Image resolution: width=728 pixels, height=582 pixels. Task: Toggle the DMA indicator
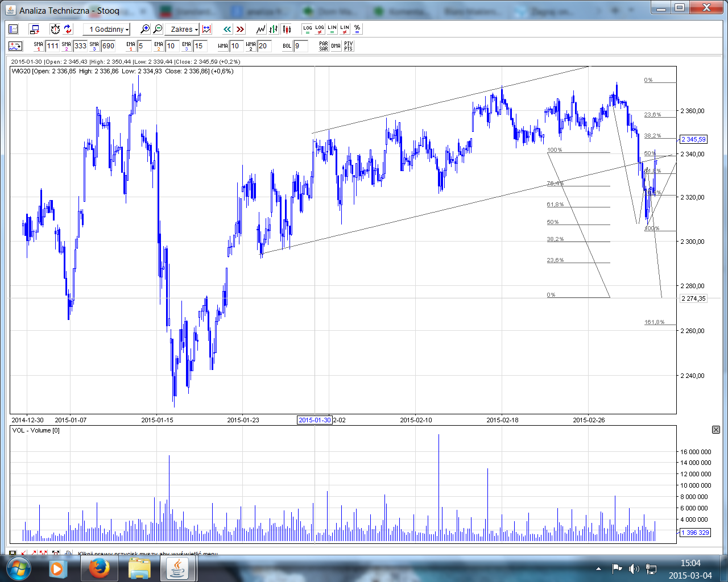(336, 46)
